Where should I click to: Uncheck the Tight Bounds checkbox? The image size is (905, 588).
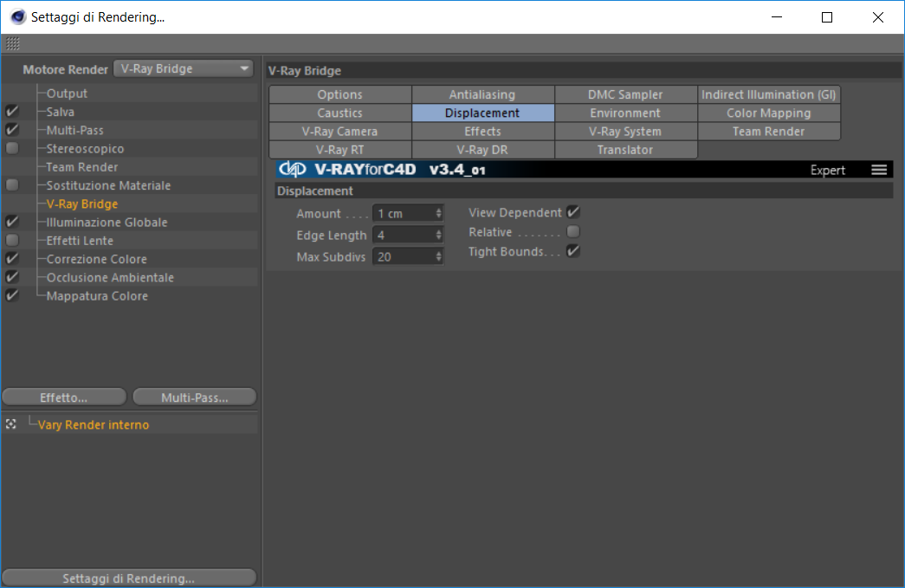pos(573,251)
